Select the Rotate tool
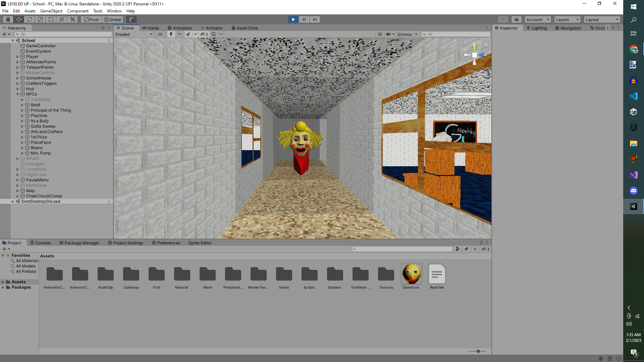Image resolution: width=644 pixels, height=362 pixels. [29, 19]
